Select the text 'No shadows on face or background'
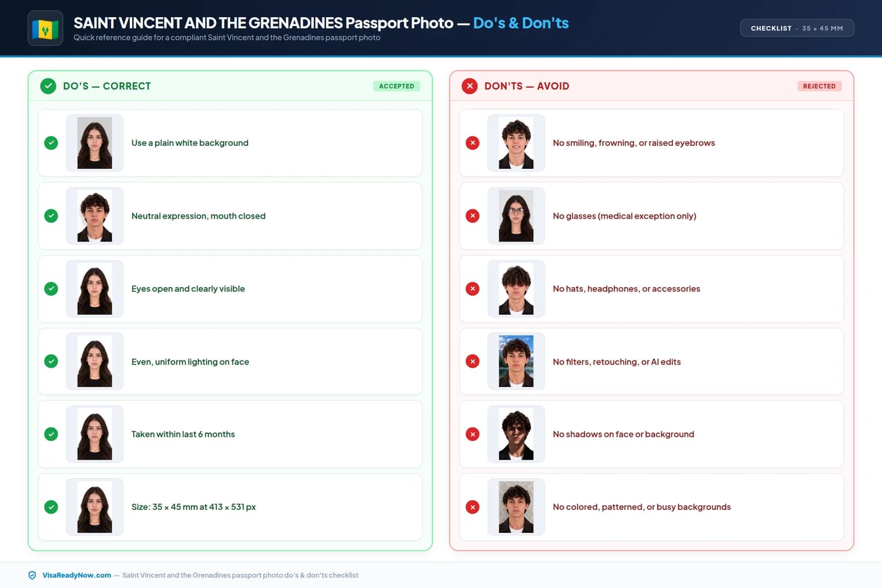 tap(624, 434)
